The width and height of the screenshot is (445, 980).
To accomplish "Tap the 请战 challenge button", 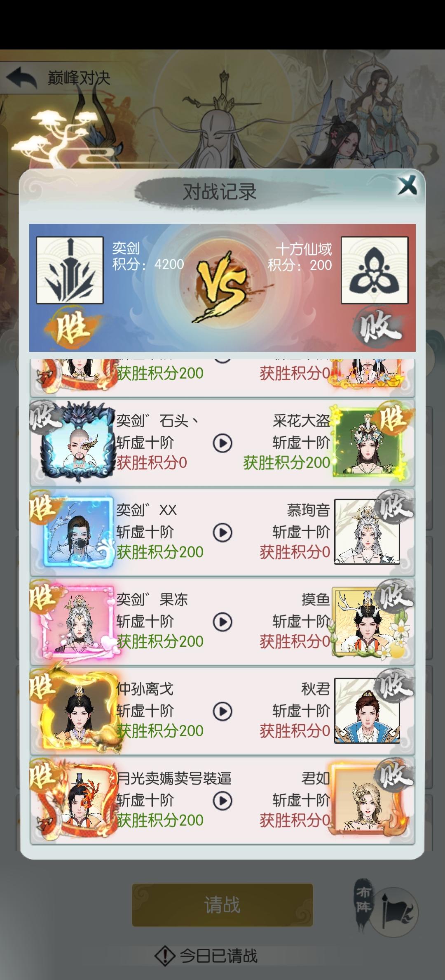I will click(x=222, y=905).
